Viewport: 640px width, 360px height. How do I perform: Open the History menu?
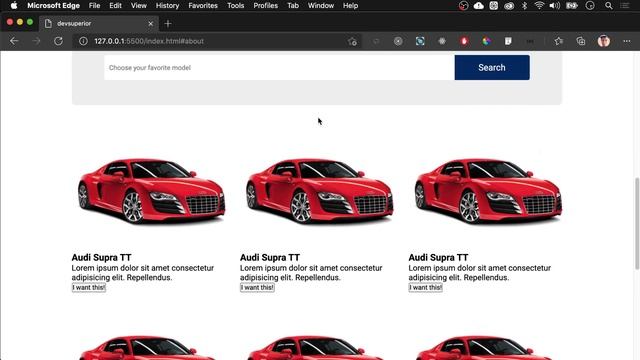(x=167, y=6)
